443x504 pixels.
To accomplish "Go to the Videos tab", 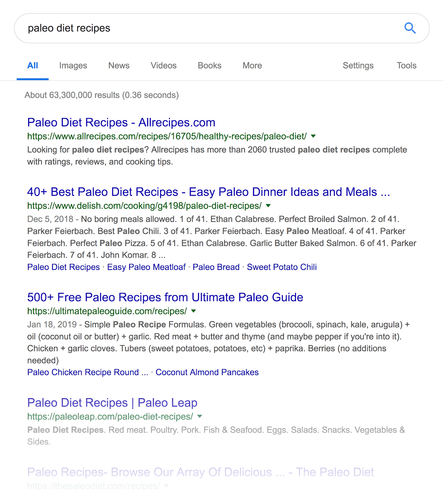I will [x=164, y=66].
